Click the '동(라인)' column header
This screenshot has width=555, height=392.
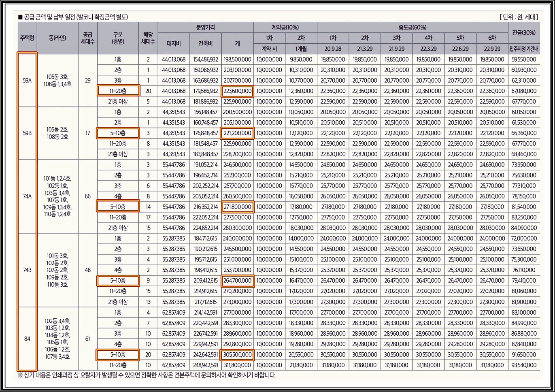pyautogui.click(x=57, y=38)
